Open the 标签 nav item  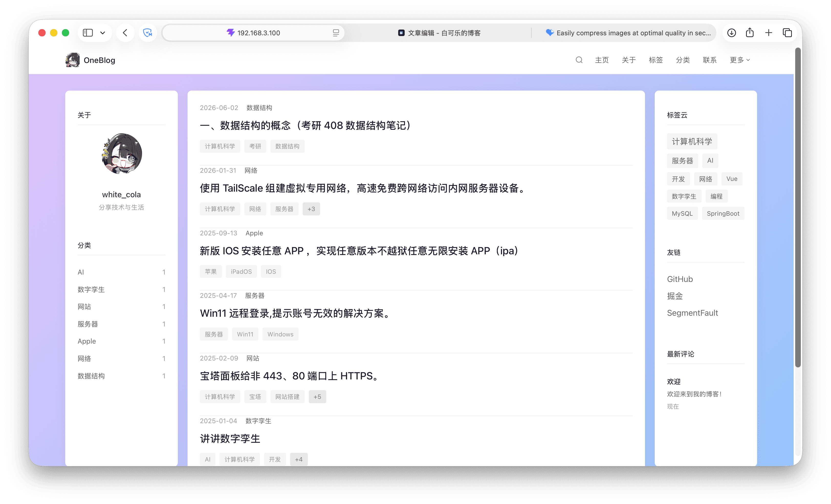656,60
